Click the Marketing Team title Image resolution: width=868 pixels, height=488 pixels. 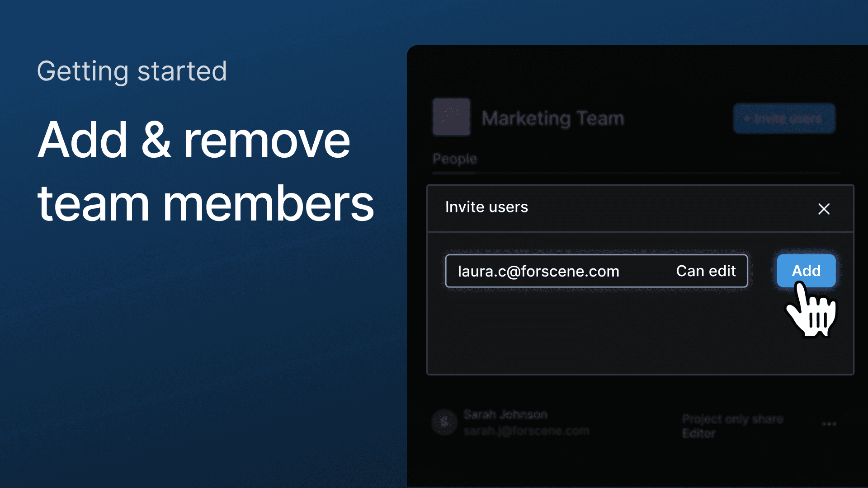point(552,118)
